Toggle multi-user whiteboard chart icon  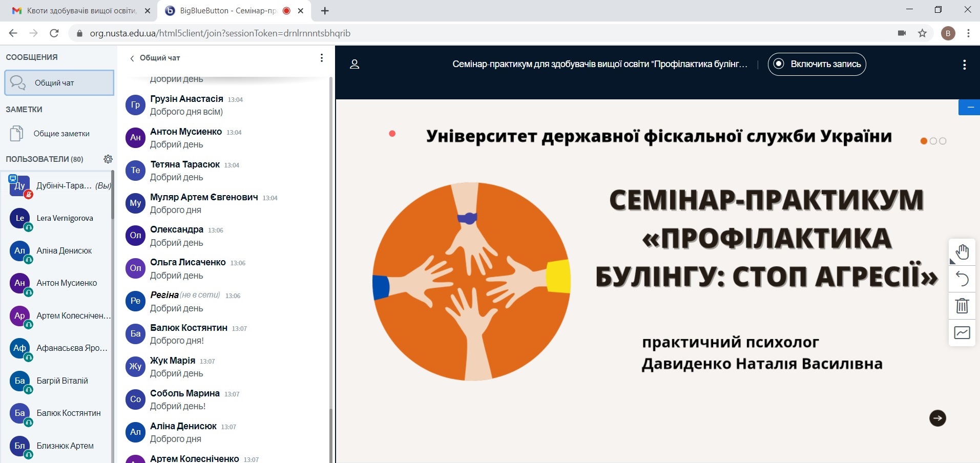(x=962, y=333)
